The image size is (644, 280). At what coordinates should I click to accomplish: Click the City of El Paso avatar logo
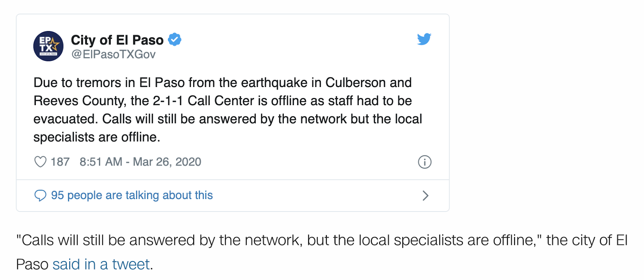click(x=48, y=46)
